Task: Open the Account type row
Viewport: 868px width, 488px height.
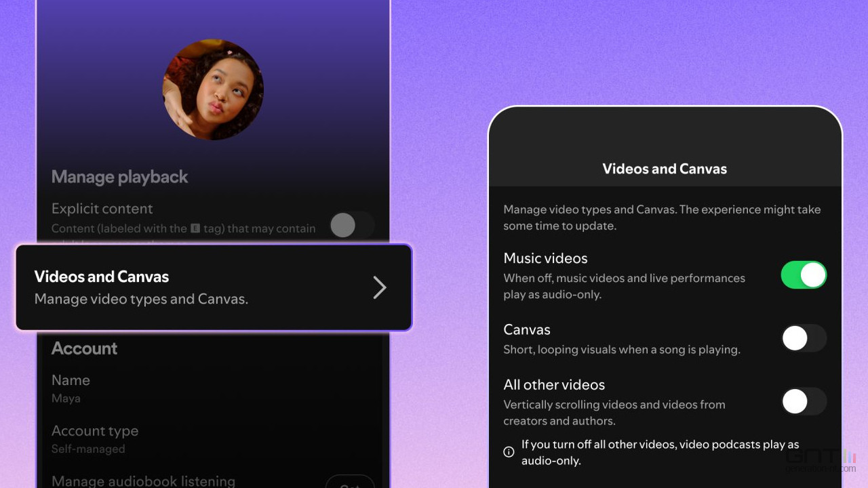Action: (x=95, y=438)
